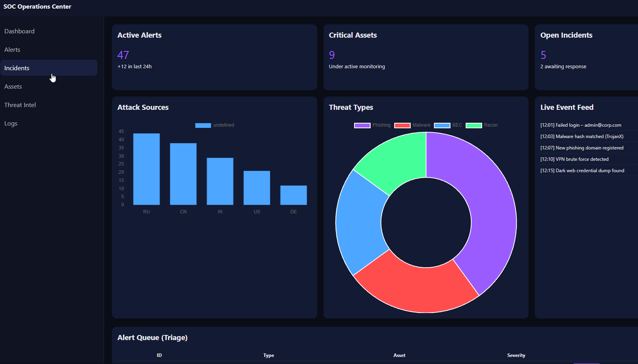Toggle the Malware legend swatch
This screenshot has height=364, width=638.
point(402,126)
